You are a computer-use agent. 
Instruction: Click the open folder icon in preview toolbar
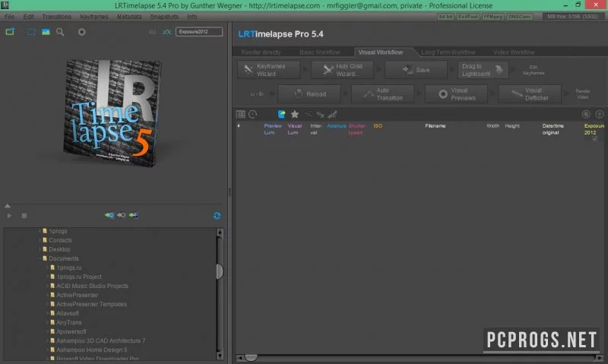(10, 32)
